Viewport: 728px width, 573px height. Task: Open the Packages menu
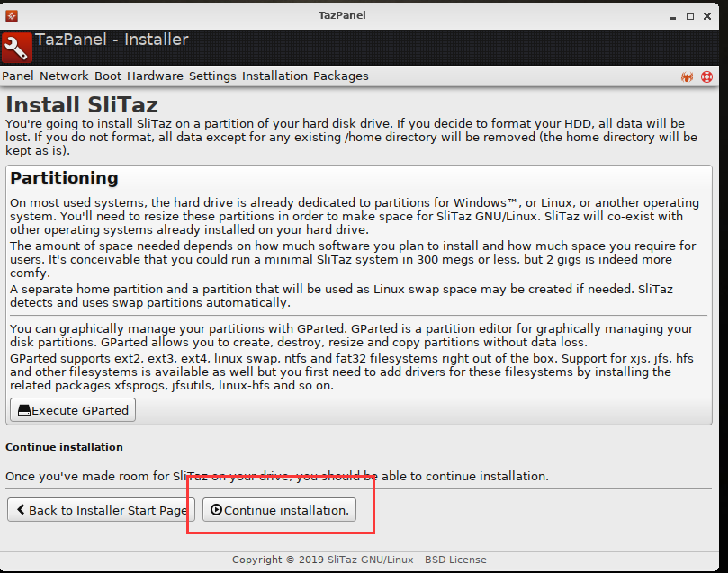point(340,76)
